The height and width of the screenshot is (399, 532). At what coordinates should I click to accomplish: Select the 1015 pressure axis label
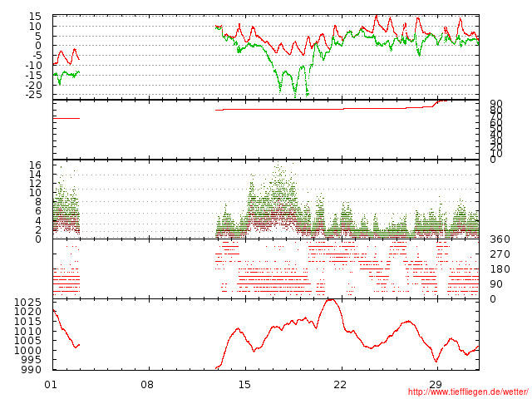(27, 322)
